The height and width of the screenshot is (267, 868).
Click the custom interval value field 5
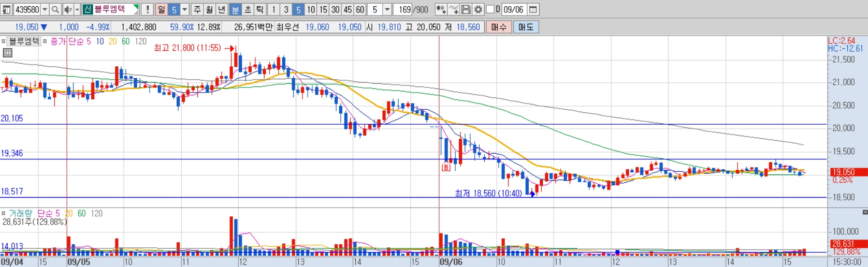374,10
